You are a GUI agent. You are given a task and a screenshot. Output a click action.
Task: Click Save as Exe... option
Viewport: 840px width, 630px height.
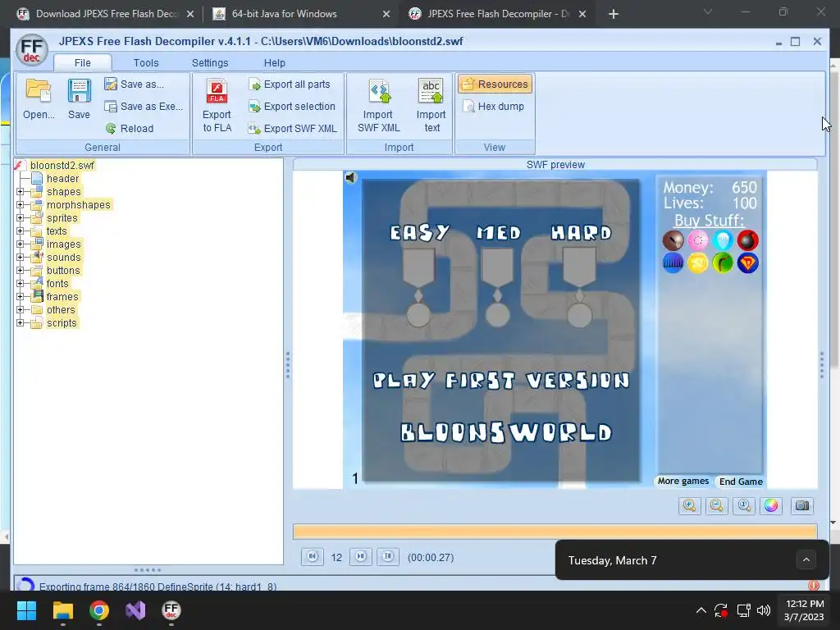pyautogui.click(x=144, y=106)
